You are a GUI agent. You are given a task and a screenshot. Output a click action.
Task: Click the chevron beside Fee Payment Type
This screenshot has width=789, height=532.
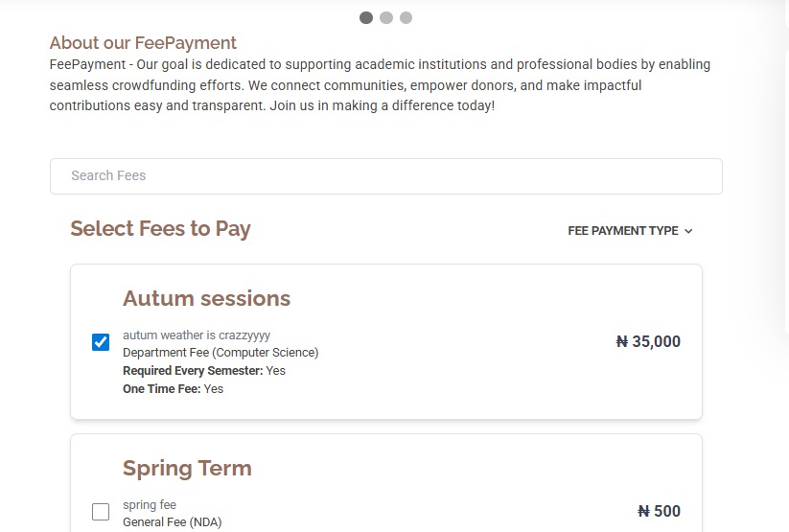coord(689,231)
